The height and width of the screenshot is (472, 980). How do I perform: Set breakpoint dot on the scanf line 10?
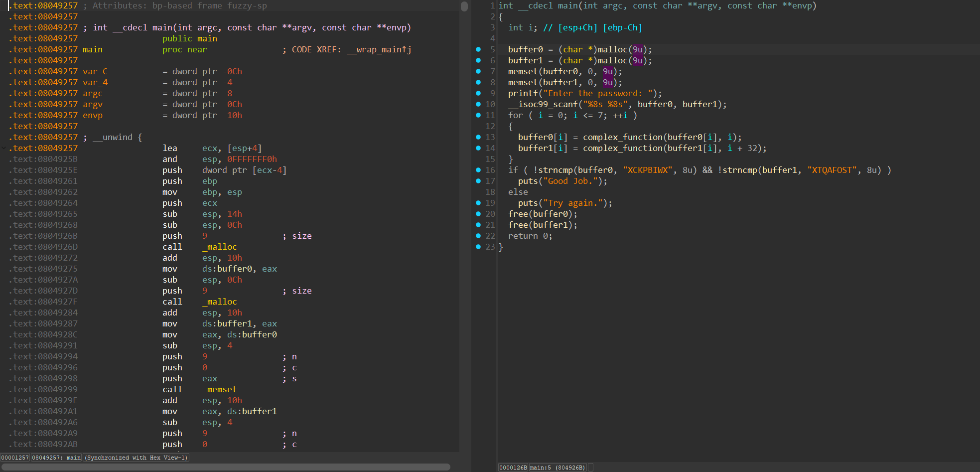click(478, 104)
